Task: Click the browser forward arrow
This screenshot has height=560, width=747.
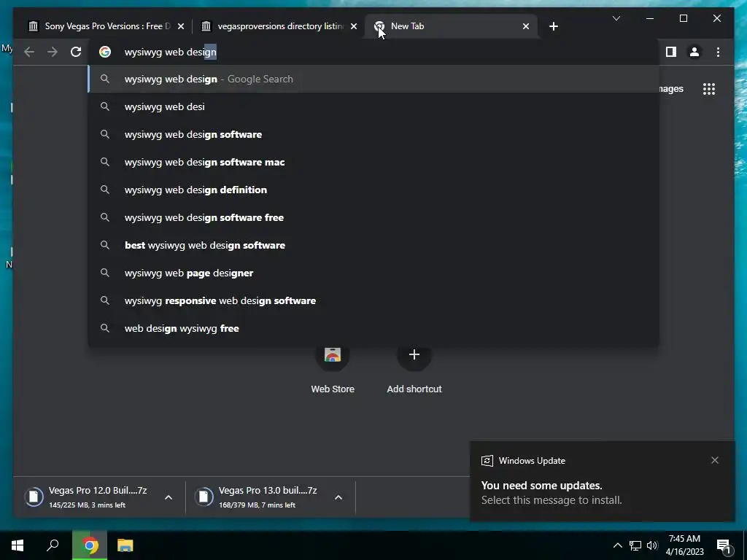Action: click(x=53, y=52)
